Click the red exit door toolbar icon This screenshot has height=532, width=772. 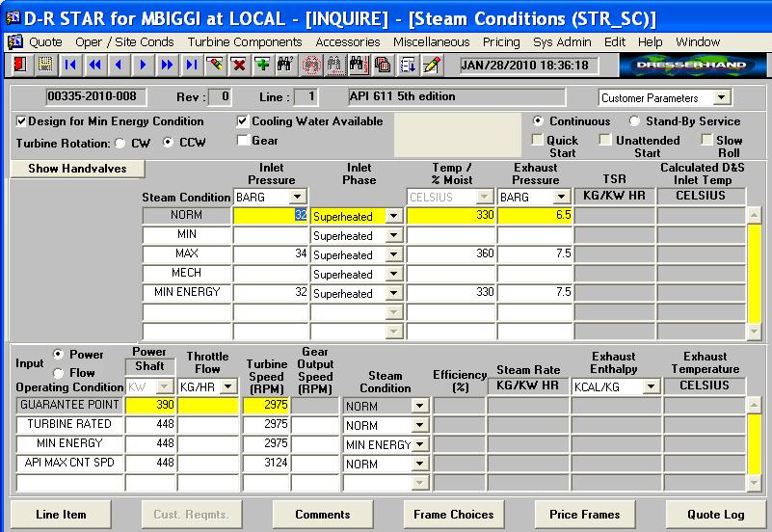click(x=20, y=65)
